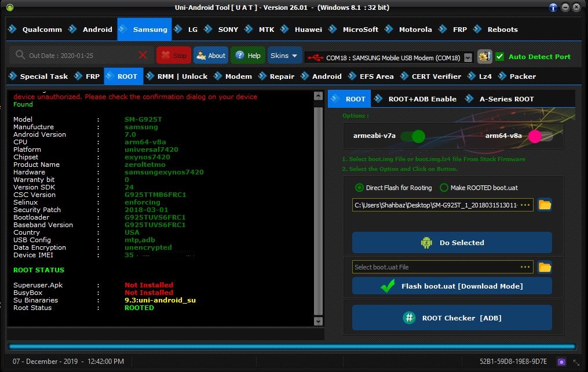Browse for boot.img using folder icon

[545, 205]
